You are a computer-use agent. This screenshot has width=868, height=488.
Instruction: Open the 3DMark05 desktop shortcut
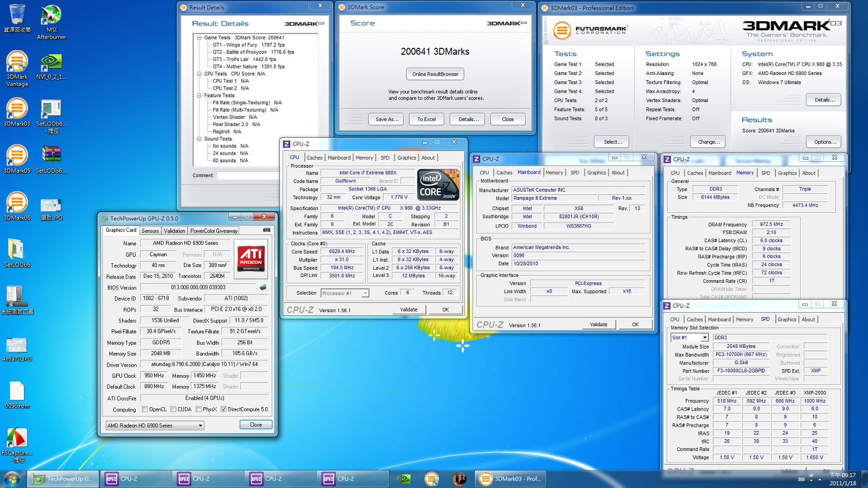coord(17,159)
